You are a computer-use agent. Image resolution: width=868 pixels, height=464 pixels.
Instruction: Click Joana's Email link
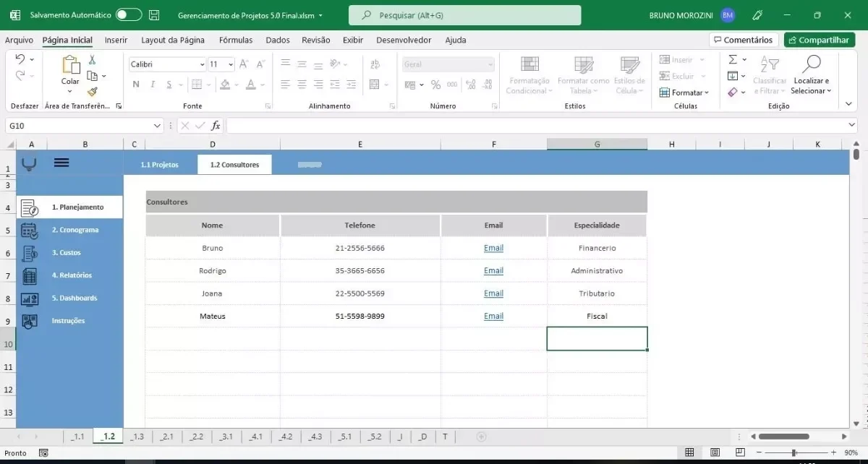coord(493,293)
